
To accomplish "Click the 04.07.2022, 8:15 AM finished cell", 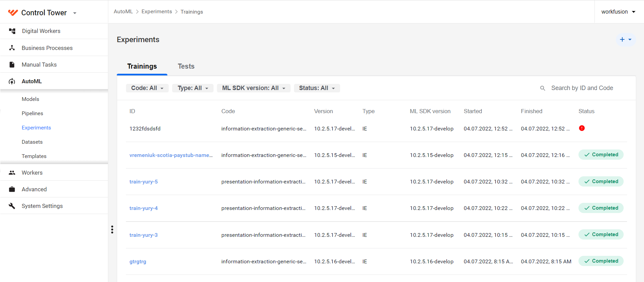I will click(x=546, y=262).
